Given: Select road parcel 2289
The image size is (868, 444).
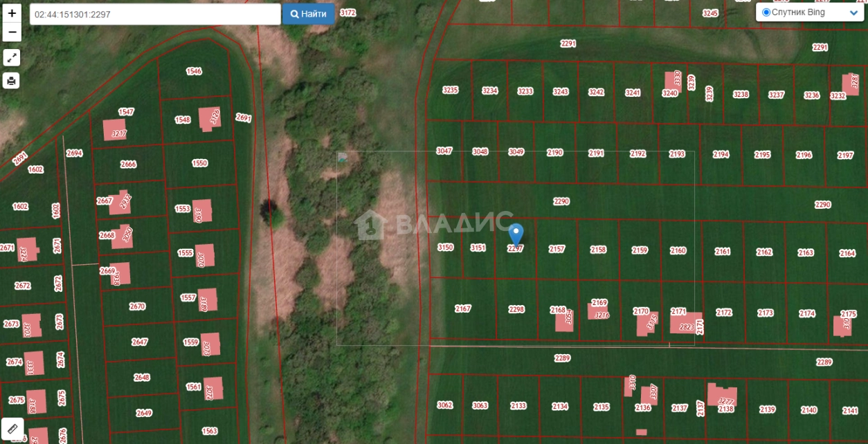Looking at the screenshot, I should point(562,358).
